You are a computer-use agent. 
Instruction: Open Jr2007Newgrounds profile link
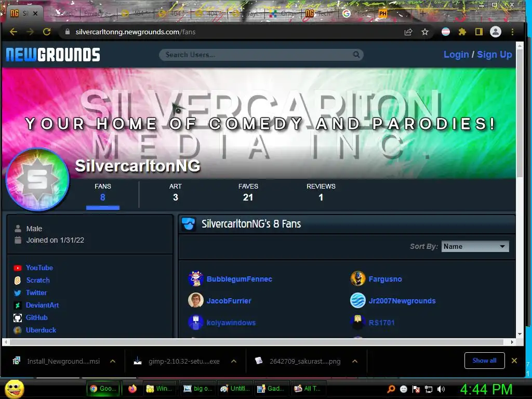point(402,301)
